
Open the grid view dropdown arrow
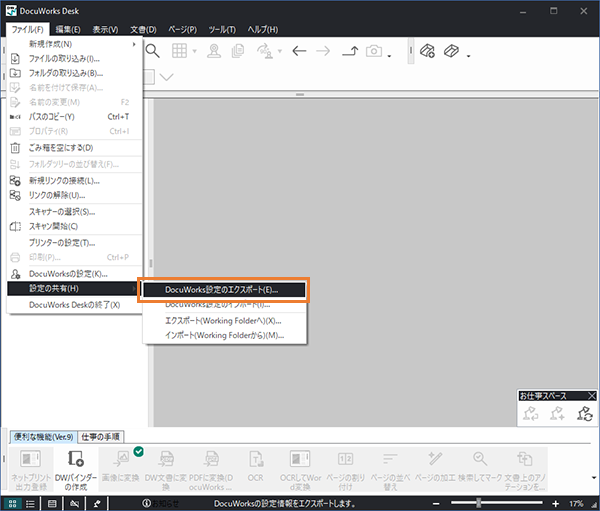(x=194, y=51)
